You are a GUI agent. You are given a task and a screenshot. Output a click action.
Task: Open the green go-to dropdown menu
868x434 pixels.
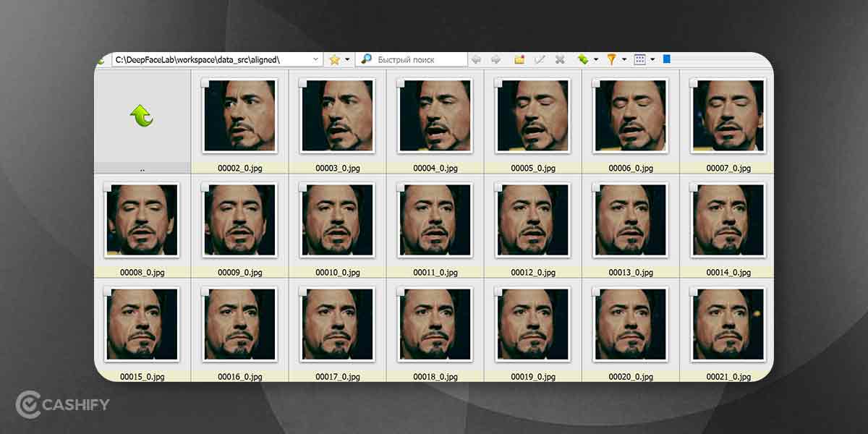coord(595,59)
